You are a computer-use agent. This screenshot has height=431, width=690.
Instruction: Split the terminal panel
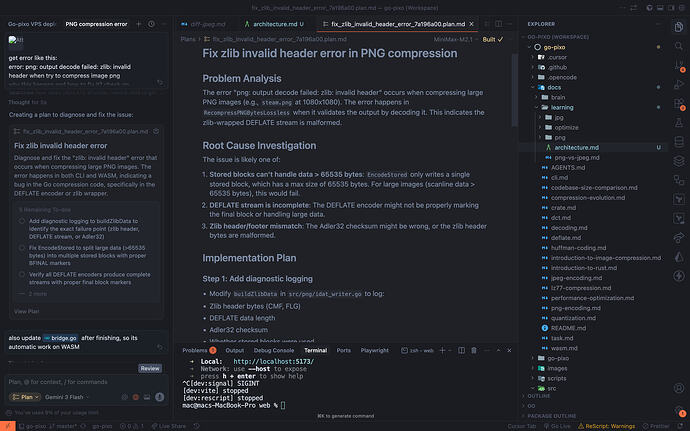pyautogui.click(x=461, y=350)
